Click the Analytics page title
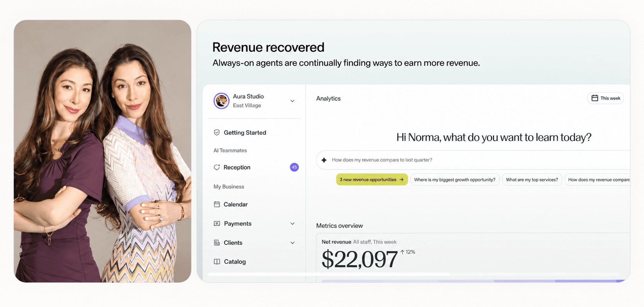 328,98
